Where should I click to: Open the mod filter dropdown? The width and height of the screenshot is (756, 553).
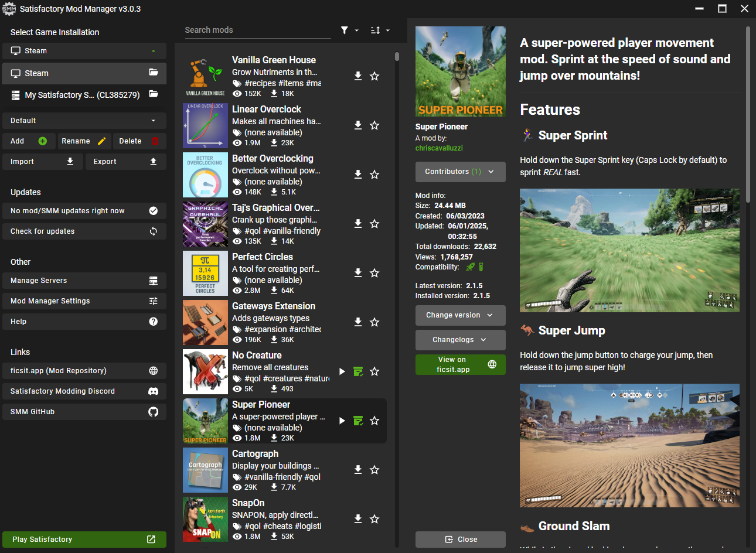[x=349, y=30]
